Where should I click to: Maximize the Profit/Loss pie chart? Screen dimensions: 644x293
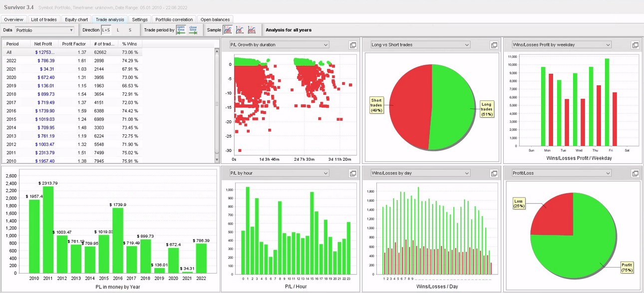click(636, 173)
